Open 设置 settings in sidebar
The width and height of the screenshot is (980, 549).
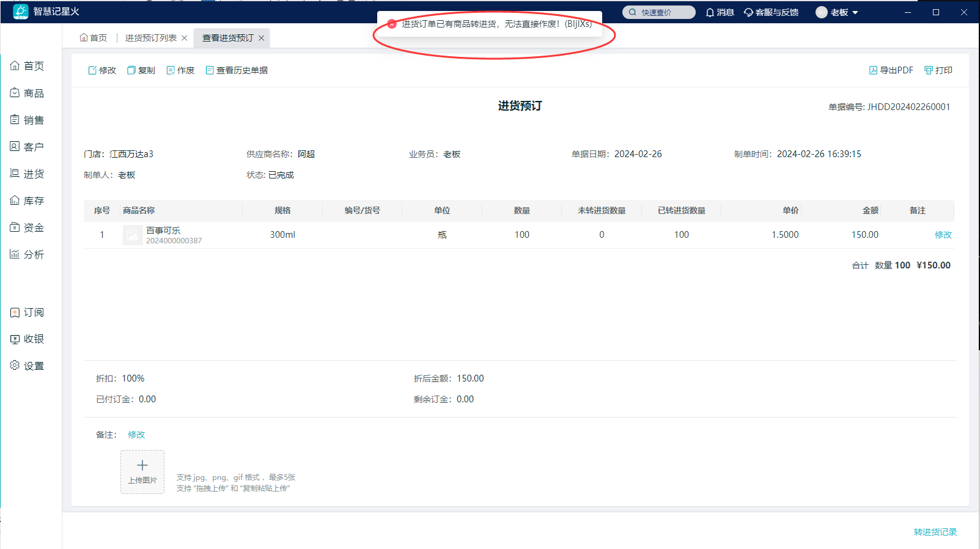pos(28,366)
